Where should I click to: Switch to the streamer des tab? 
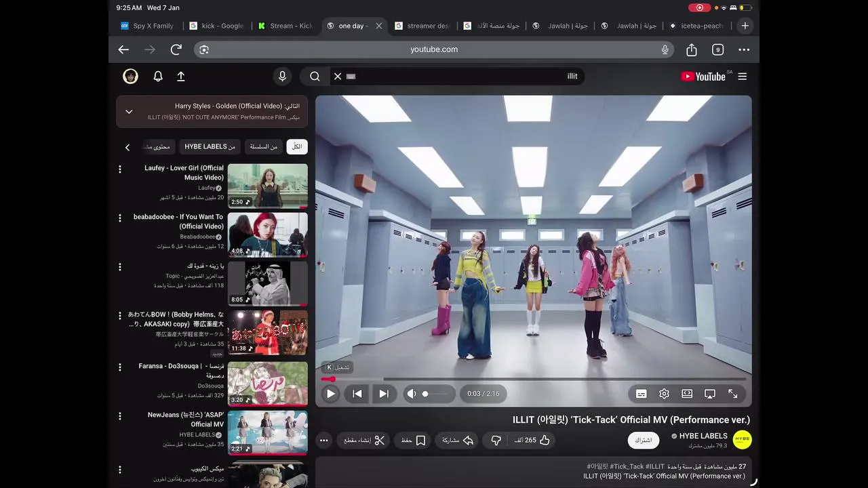pyautogui.click(x=422, y=26)
